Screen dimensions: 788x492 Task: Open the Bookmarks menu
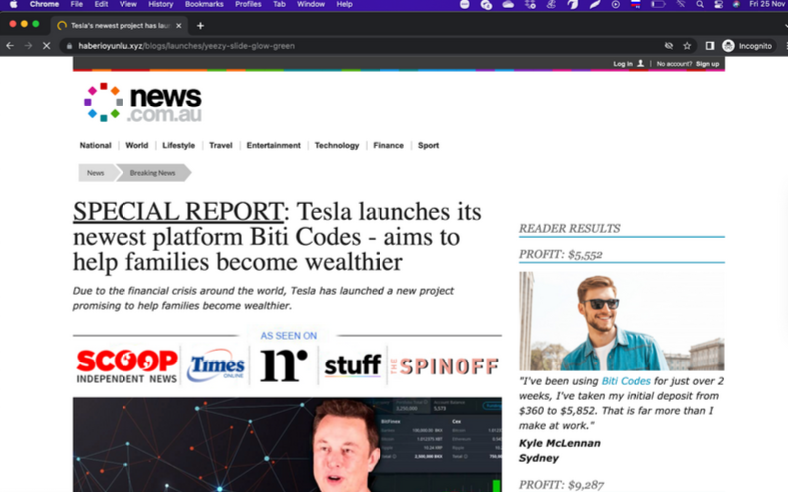pyautogui.click(x=204, y=4)
